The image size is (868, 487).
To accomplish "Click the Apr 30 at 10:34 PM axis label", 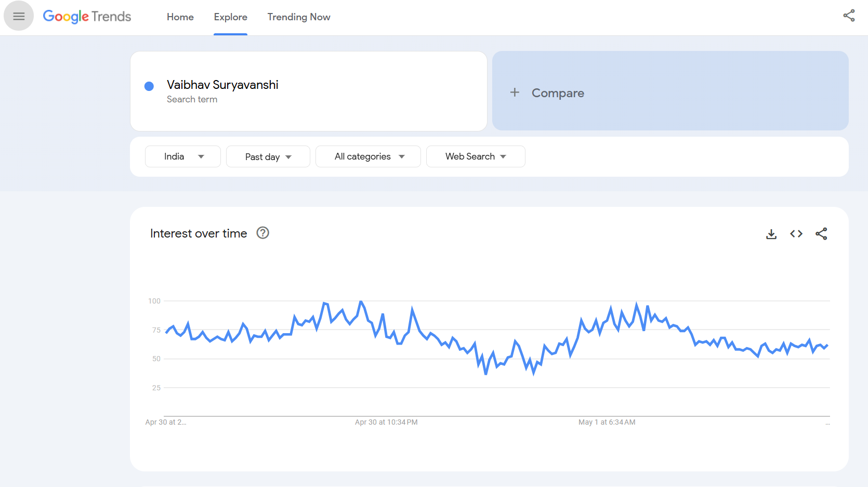I will [x=386, y=422].
